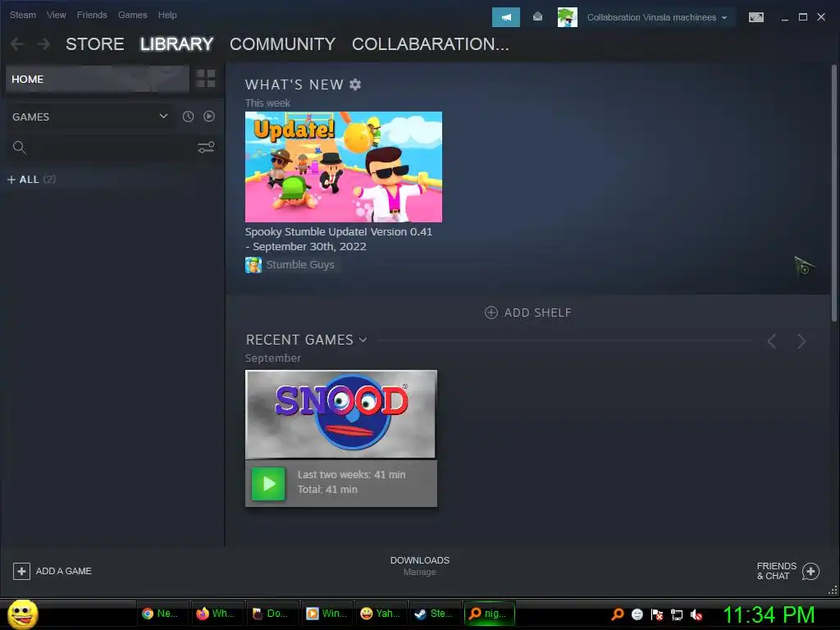Switch to collections grid view icon
840x630 pixels.
point(206,79)
